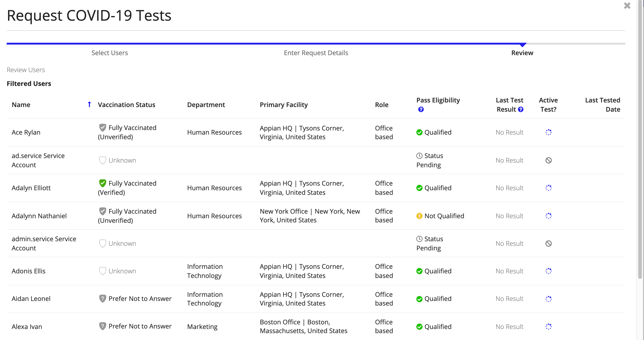Click the name Adalyn Elliott

point(31,188)
